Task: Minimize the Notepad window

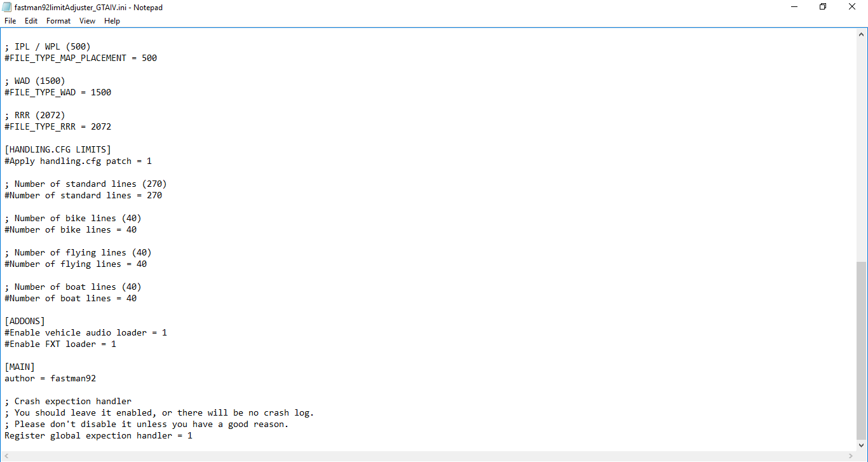Action: point(794,6)
